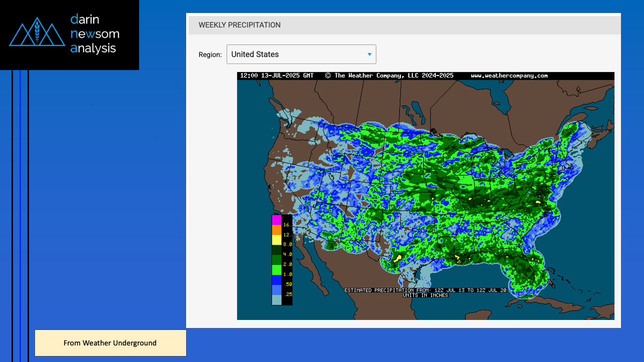Viewport: 644px width, 362px height.
Task: Select the Weekly Precipitation header tab
Action: (239, 25)
